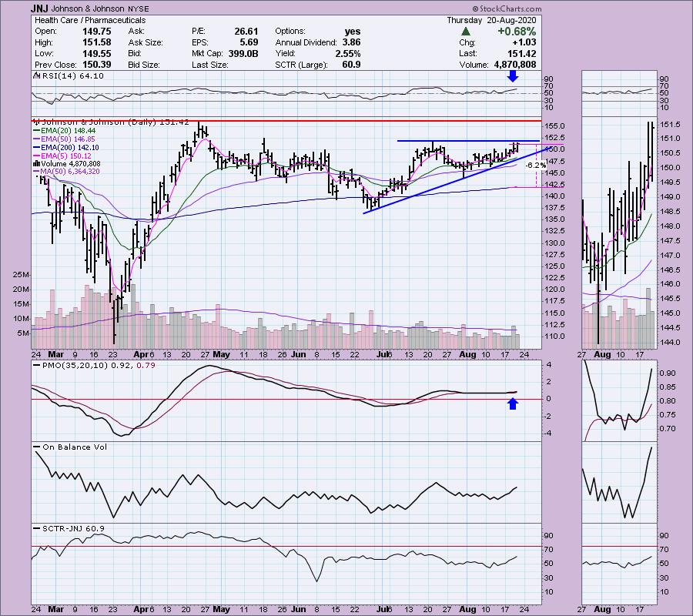693x616 pixels.
Task: Select the 'Health Care / Pharmaceuticals' sector text
Action: point(90,20)
